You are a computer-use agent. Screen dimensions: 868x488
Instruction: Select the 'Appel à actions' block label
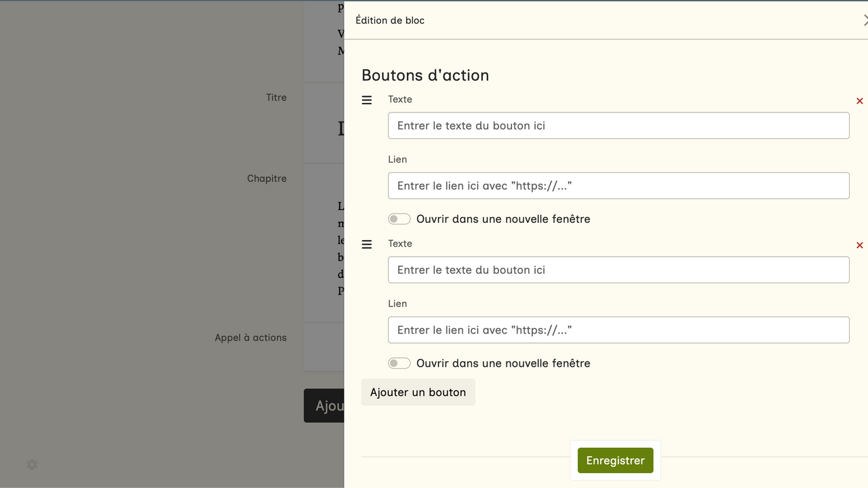click(250, 338)
